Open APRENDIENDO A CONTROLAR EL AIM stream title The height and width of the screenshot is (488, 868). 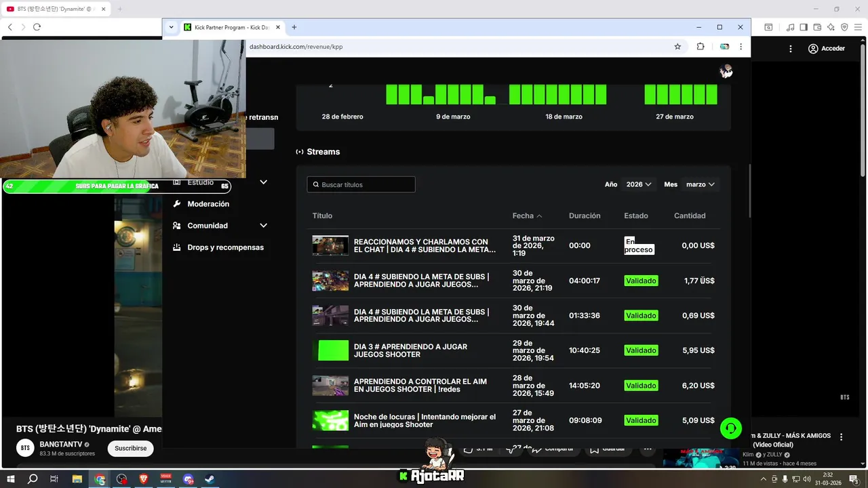[420, 386]
